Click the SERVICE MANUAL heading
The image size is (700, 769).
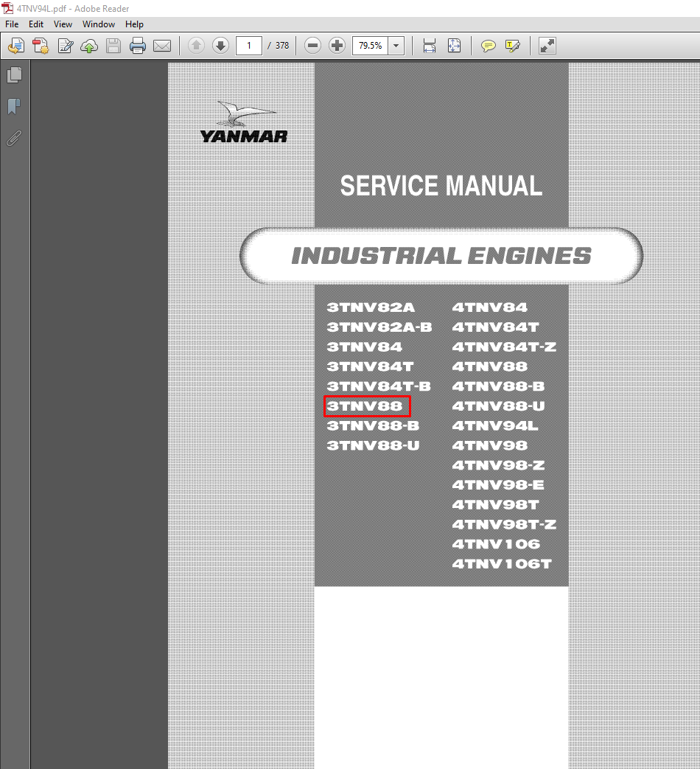tap(441, 186)
